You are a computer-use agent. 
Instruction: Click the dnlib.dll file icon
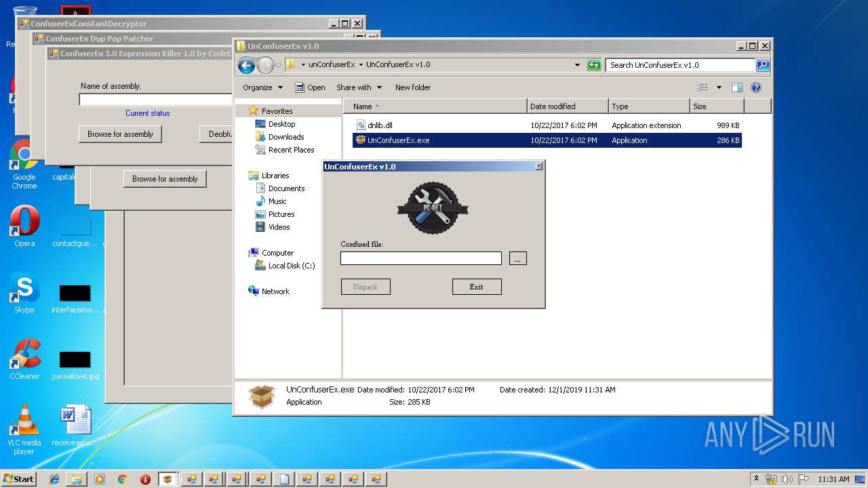(x=361, y=125)
